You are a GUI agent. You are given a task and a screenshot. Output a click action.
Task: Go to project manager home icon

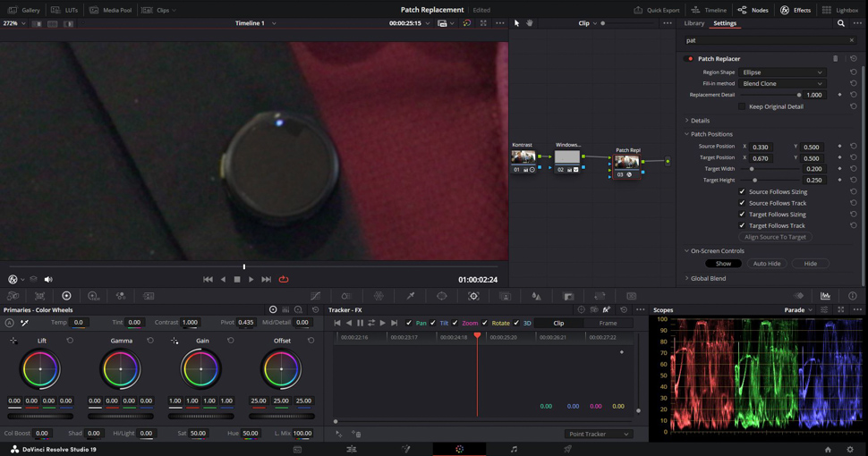pos(828,450)
